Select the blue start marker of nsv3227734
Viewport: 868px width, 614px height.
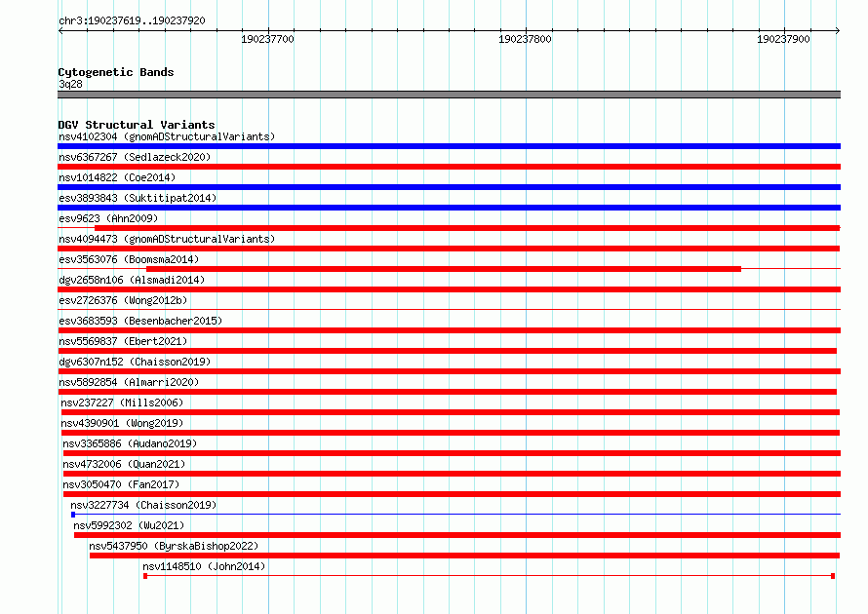coord(73,515)
